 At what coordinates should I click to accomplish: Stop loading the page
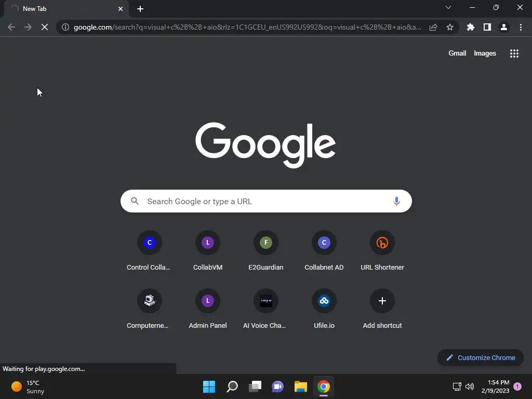(45, 27)
